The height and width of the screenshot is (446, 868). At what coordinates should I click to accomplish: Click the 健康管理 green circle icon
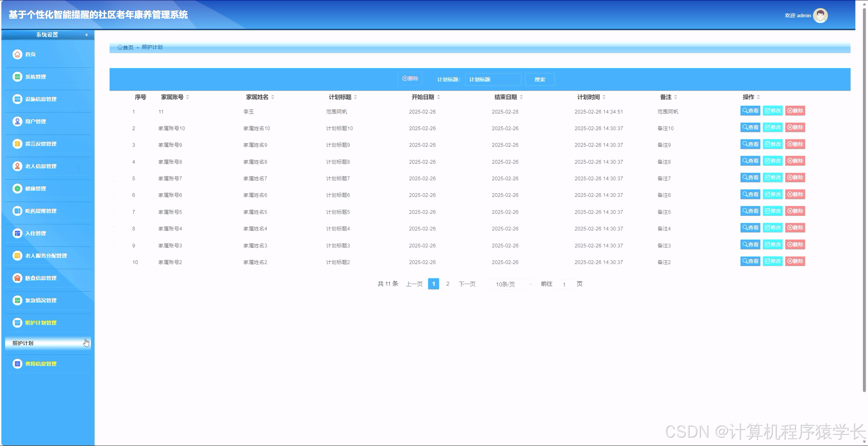point(17,189)
